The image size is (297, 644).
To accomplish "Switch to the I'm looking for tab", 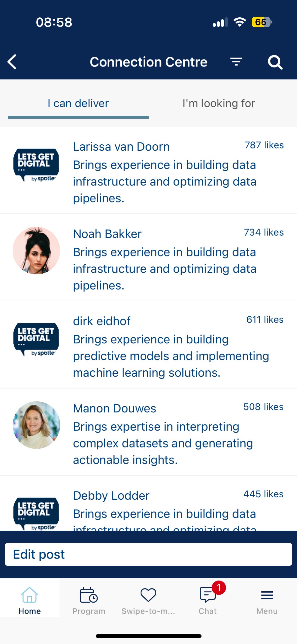I will [219, 103].
